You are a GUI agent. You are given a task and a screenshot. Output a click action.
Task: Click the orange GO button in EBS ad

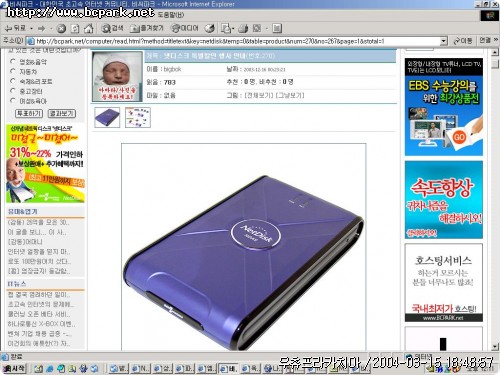tap(459, 137)
